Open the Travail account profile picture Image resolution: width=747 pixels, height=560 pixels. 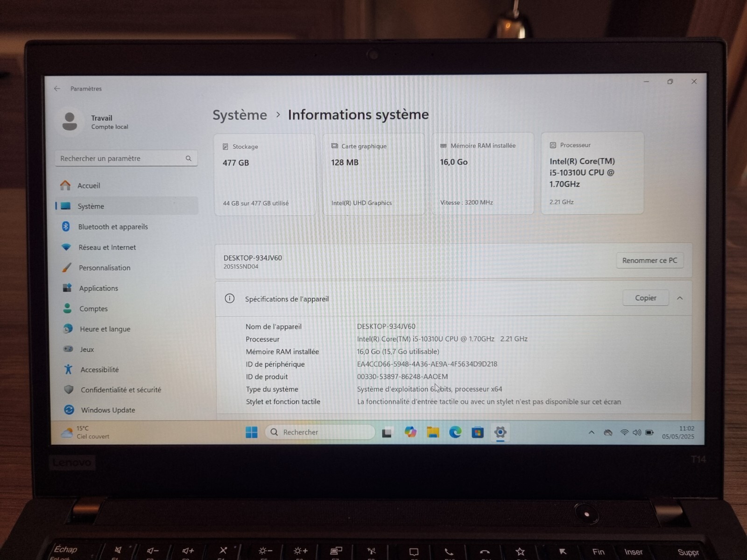[70, 121]
